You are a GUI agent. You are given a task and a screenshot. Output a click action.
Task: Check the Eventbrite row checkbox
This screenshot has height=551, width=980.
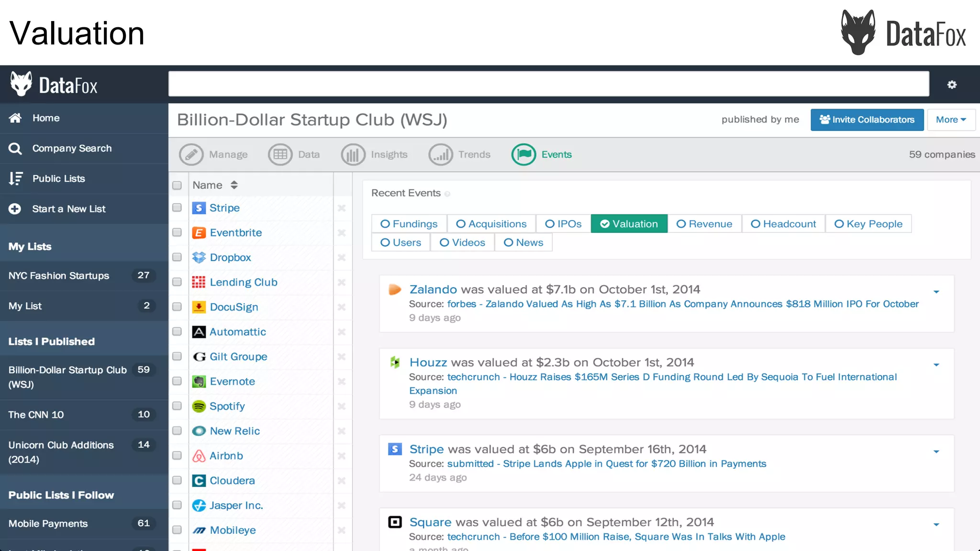[x=177, y=232]
